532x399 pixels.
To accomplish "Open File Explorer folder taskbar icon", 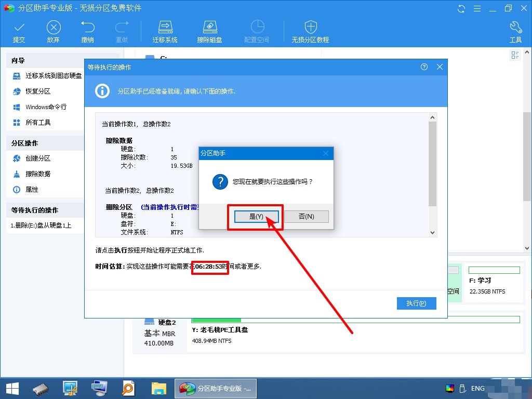I will (159, 389).
